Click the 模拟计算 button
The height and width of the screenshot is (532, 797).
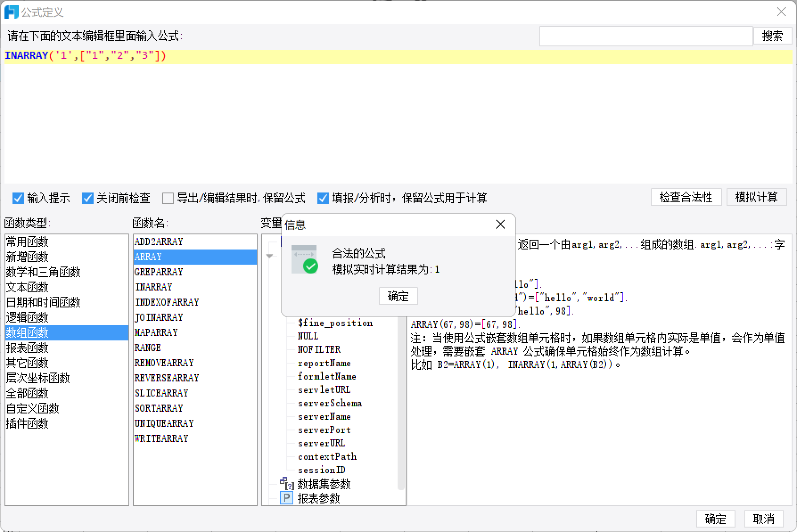(756, 197)
